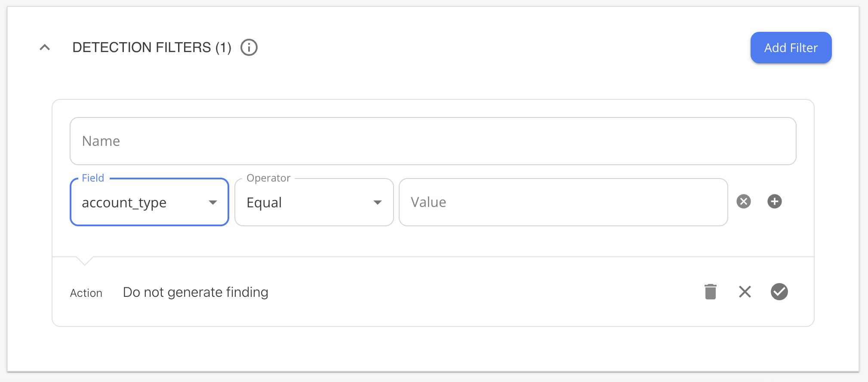This screenshot has height=382, width=868.
Task: Click the blue Field label
Action: pos(93,178)
